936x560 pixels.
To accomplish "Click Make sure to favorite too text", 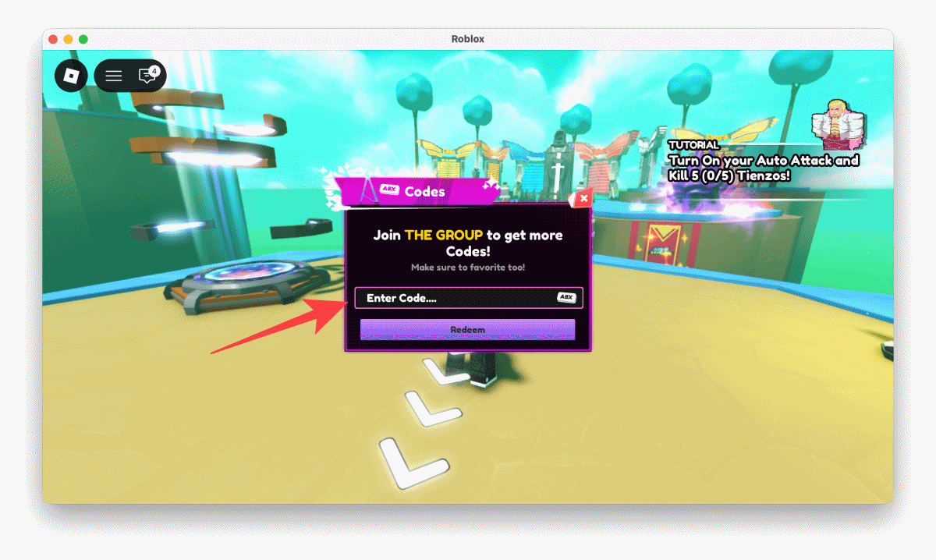I will (x=468, y=267).
